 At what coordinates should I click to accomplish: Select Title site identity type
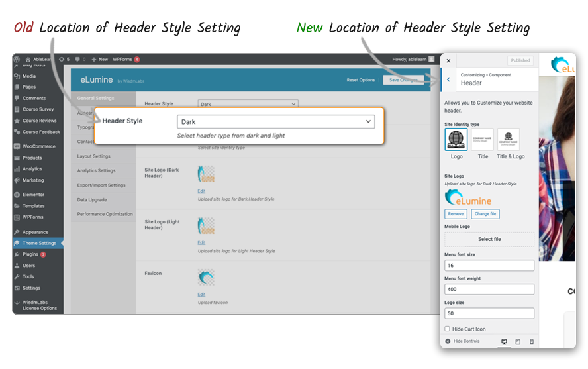pos(483,140)
